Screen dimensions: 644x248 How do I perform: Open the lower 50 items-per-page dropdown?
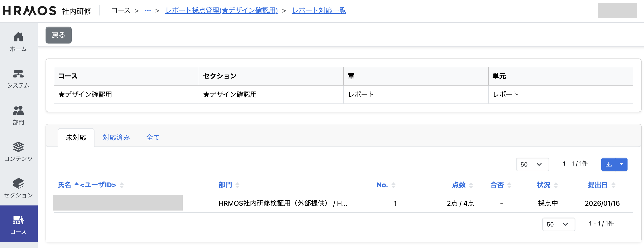click(558, 224)
